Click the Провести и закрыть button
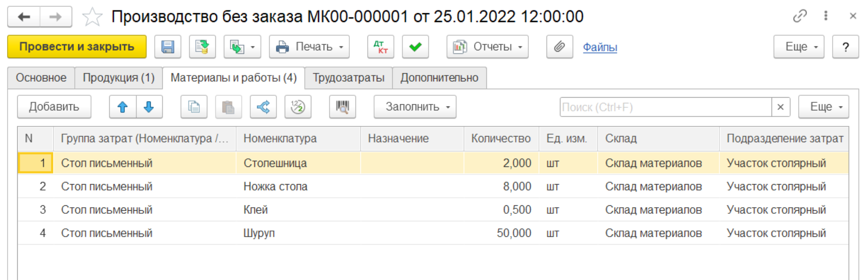The width and height of the screenshot is (868, 280). coord(77,47)
